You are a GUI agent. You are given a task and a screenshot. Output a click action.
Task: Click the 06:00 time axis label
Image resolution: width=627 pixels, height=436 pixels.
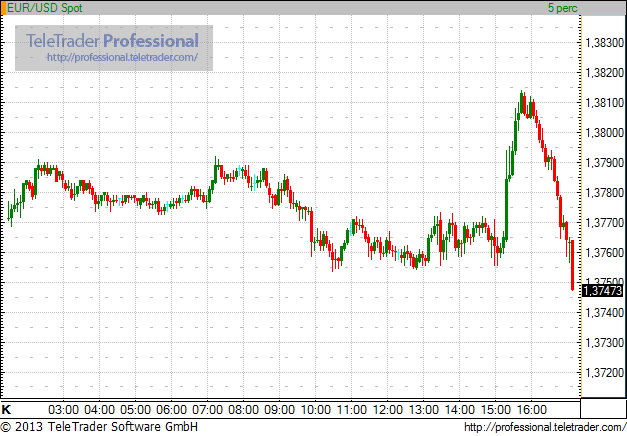click(171, 410)
